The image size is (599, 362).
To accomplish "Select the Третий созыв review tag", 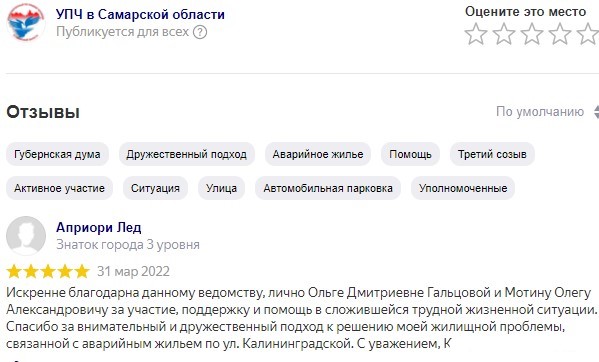I will [x=492, y=154].
